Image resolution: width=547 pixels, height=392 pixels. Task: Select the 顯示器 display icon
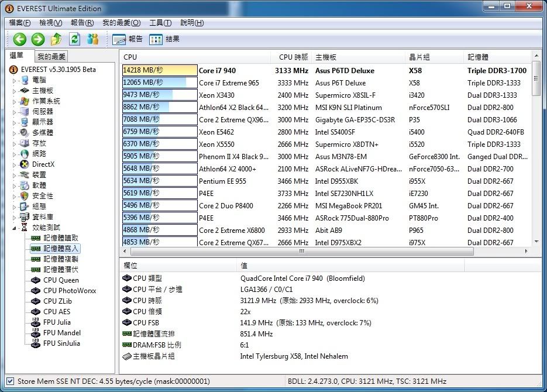pyautogui.click(x=25, y=122)
